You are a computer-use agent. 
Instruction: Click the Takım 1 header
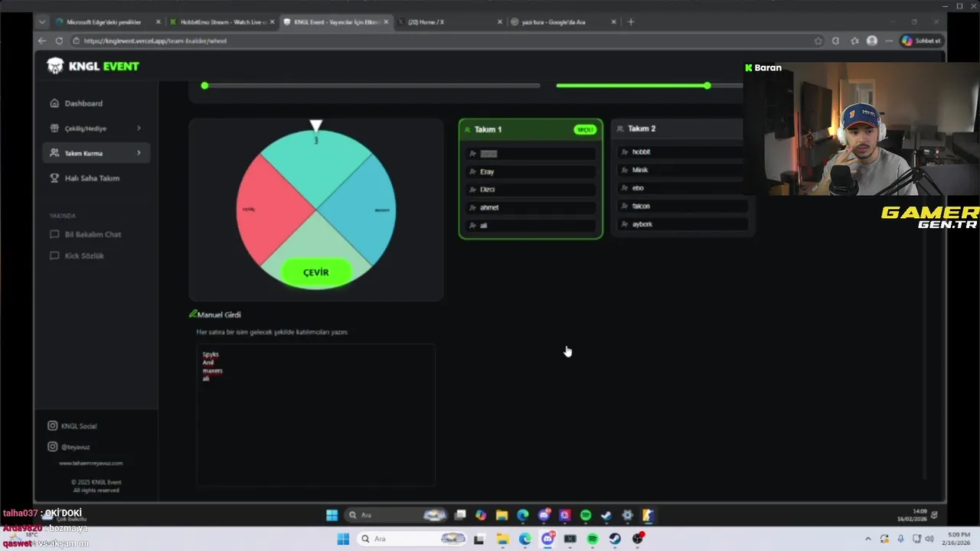point(530,129)
